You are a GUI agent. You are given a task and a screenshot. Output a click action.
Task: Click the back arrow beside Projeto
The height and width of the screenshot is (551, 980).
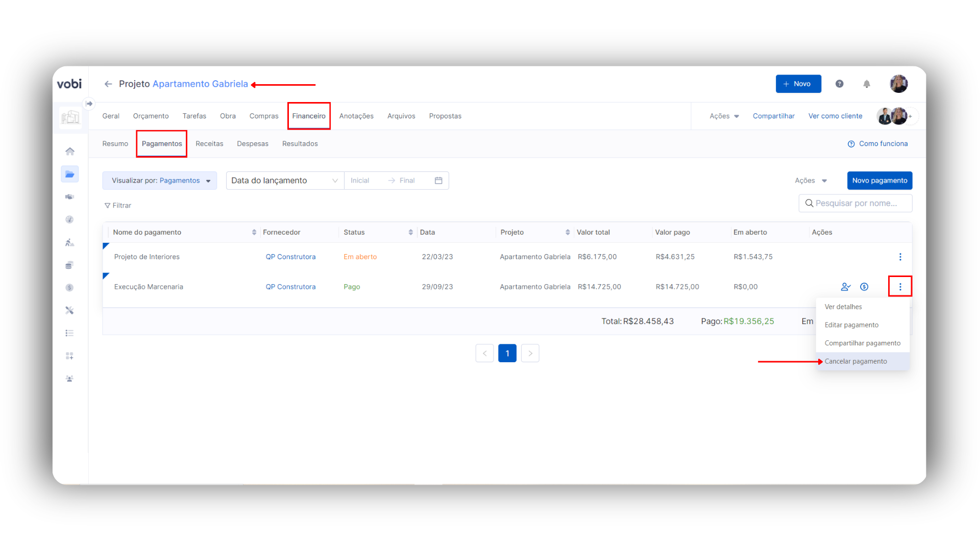tap(108, 84)
